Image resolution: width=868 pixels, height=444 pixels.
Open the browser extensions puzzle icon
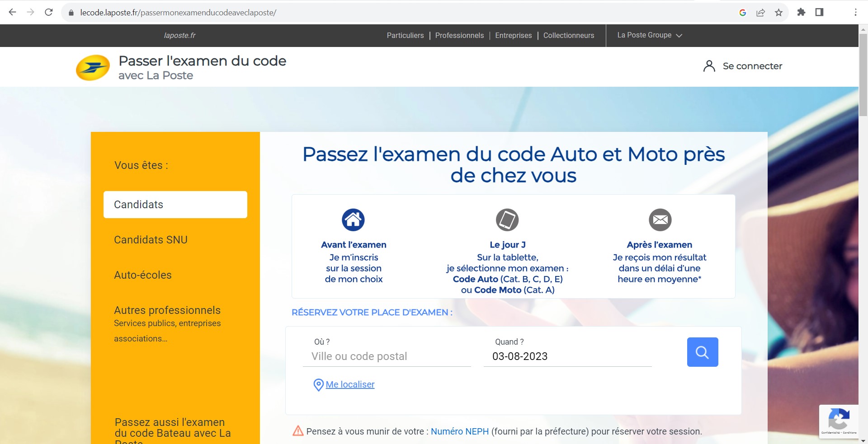pyautogui.click(x=801, y=13)
